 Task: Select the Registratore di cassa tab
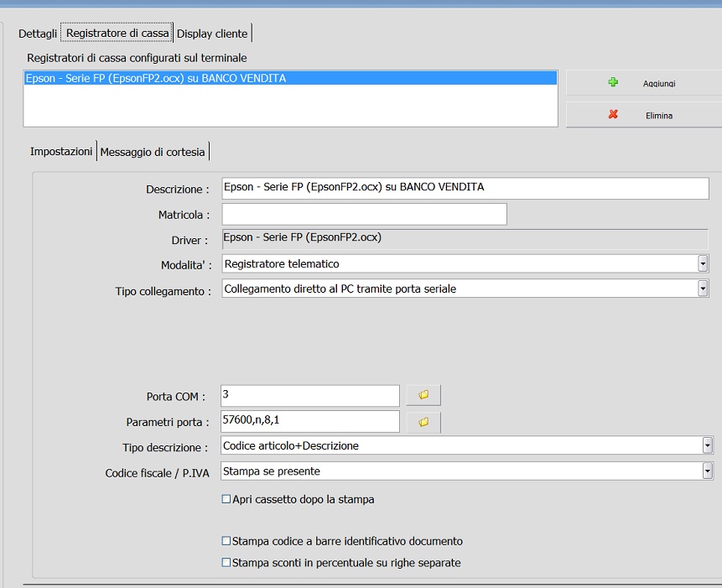(117, 33)
